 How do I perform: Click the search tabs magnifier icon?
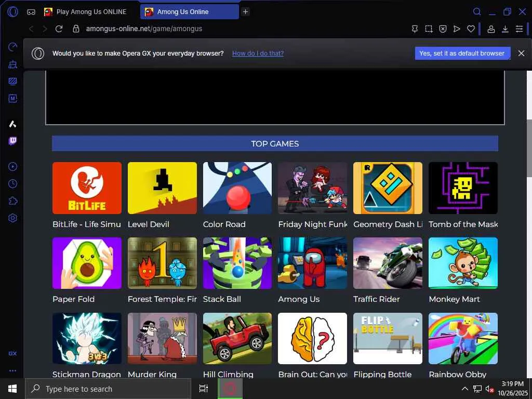(477, 12)
